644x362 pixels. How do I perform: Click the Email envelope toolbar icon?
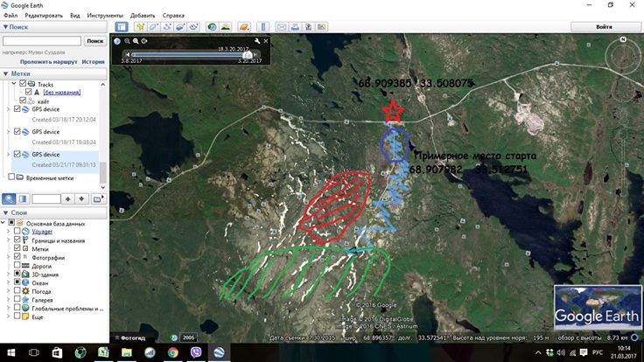[x=282, y=27]
